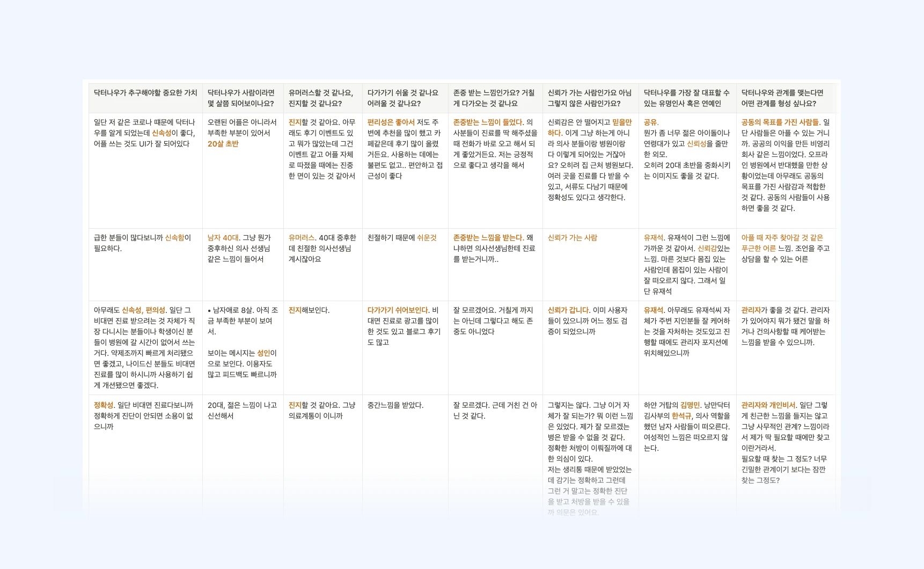Screen dimensions: 924x569
Task: Click the cell starting '유재석. 유재석이 그런 느낌에'
Action: pyautogui.click(x=687, y=265)
